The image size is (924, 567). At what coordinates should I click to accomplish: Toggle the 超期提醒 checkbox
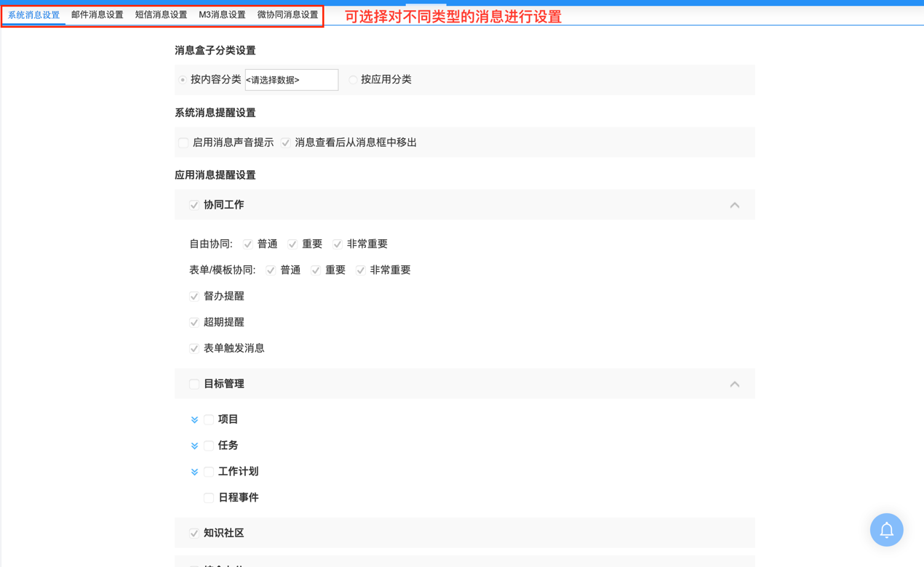pyautogui.click(x=194, y=322)
